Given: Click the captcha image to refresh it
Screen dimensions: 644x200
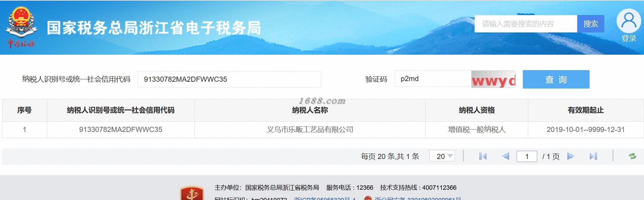Looking at the screenshot, I should (493, 79).
